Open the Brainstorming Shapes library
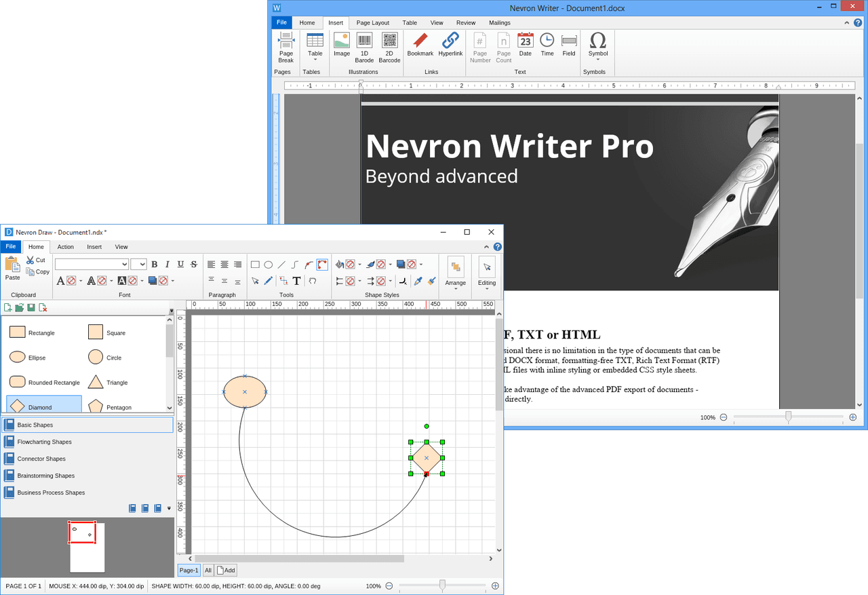 [87, 476]
